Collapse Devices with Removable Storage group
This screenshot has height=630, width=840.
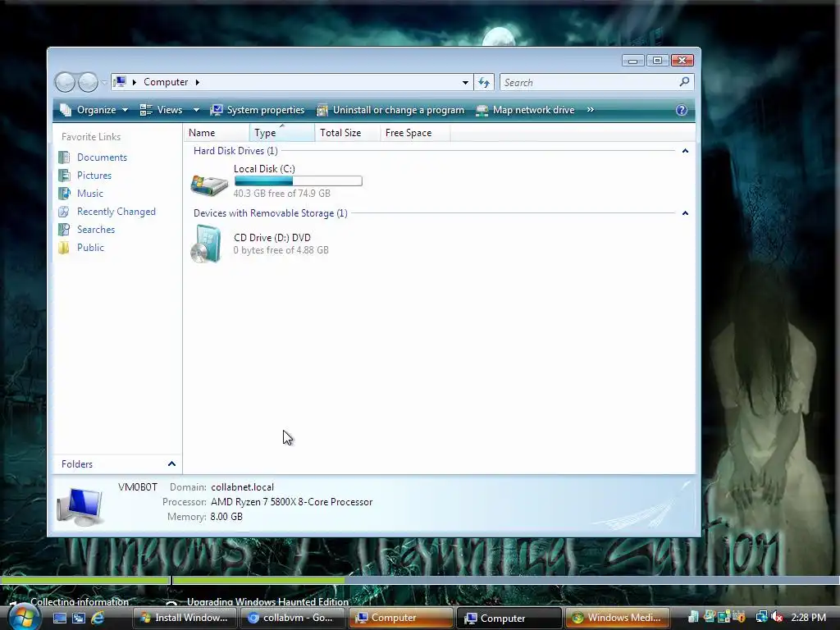(x=685, y=213)
